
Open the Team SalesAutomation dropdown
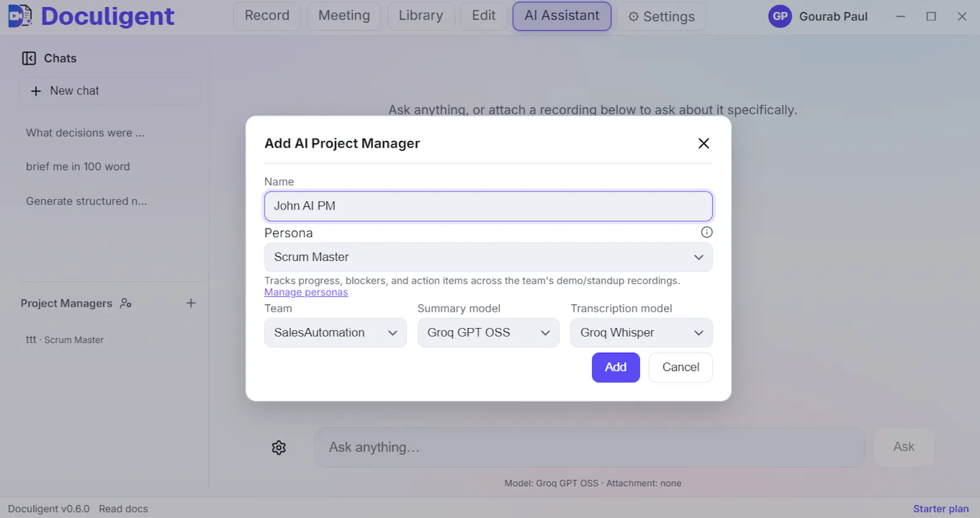click(335, 332)
